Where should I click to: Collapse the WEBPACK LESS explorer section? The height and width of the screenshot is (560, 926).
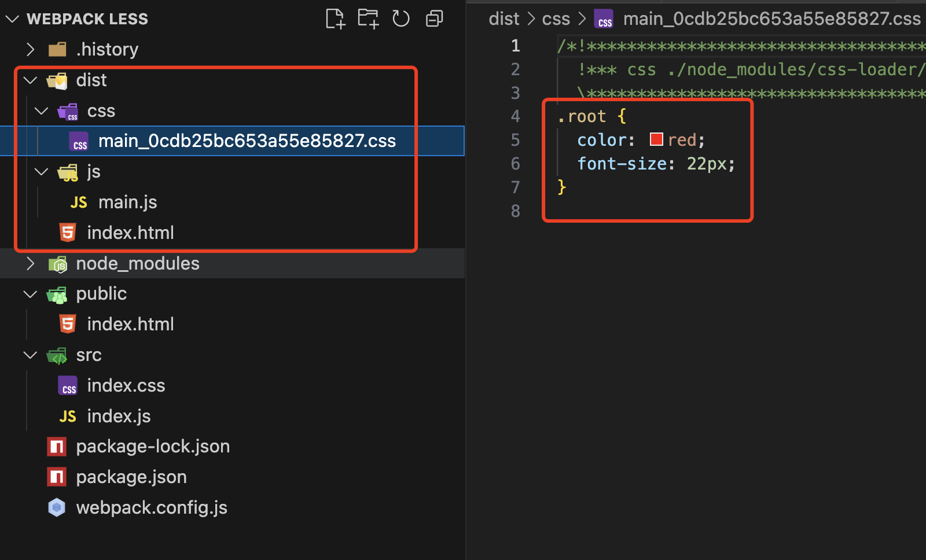[x=12, y=18]
